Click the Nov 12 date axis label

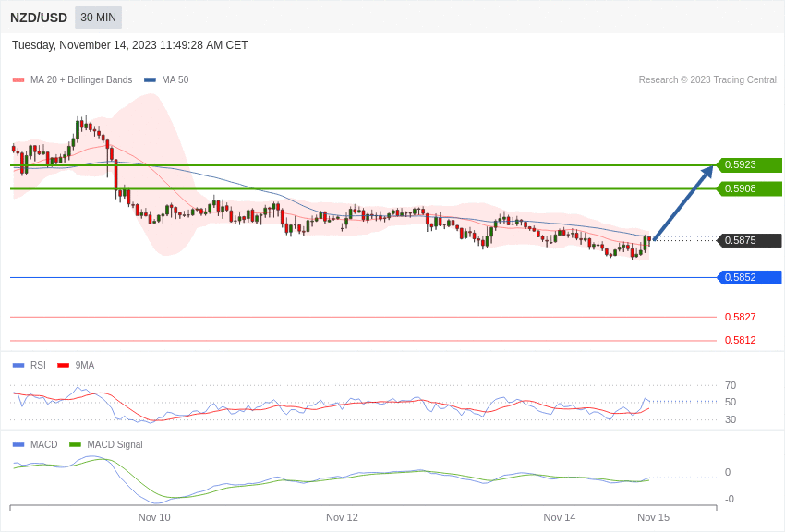pos(342,517)
